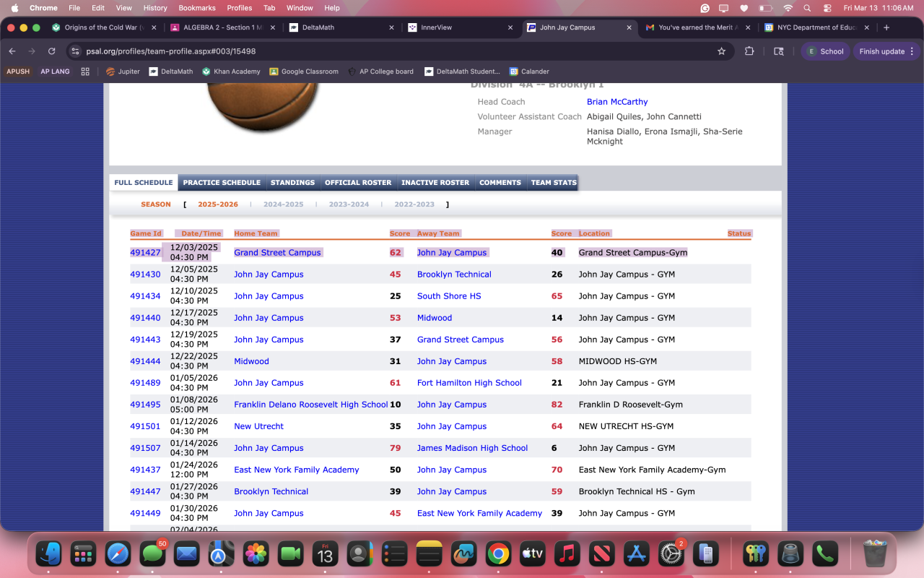The height and width of the screenshot is (578, 924).
Task: Open System Settings from the Dock
Action: click(x=671, y=554)
